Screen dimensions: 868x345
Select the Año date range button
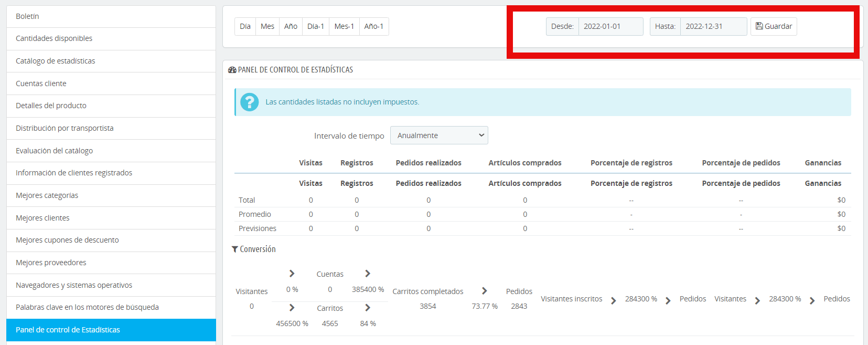(x=291, y=26)
